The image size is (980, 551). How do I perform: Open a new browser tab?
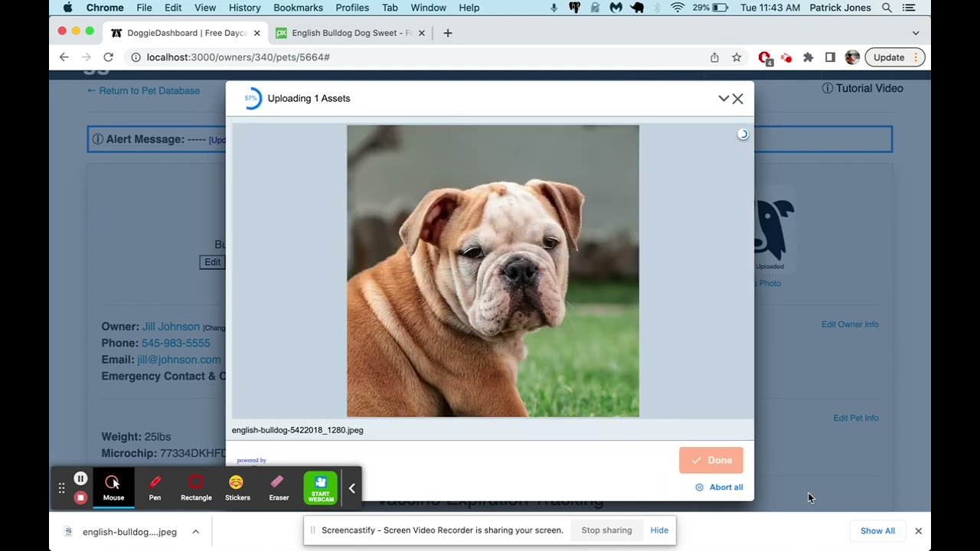click(x=448, y=33)
